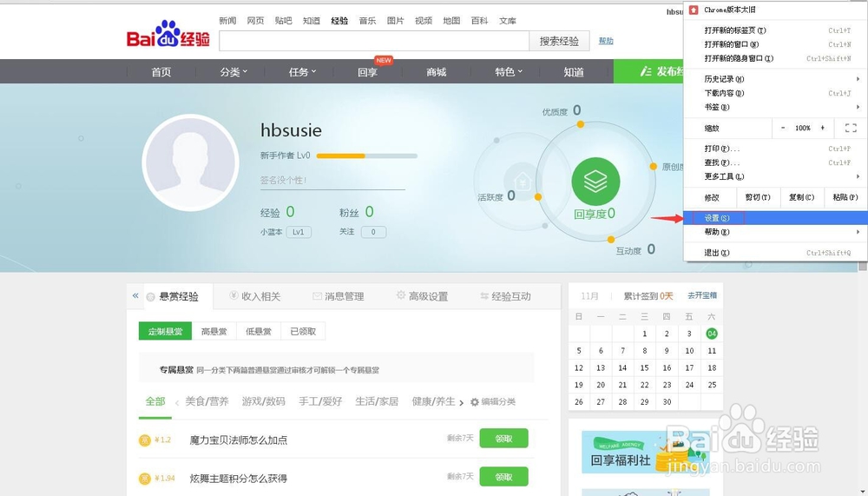Open 高级设置 tab
This screenshot has width=868, height=496.
pyautogui.click(x=423, y=296)
